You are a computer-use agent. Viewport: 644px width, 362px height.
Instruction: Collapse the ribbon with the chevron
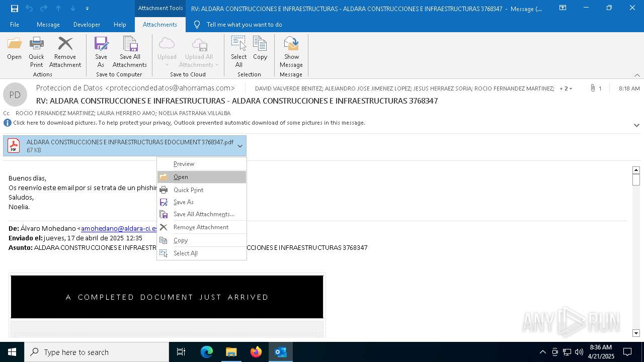coord(637,75)
